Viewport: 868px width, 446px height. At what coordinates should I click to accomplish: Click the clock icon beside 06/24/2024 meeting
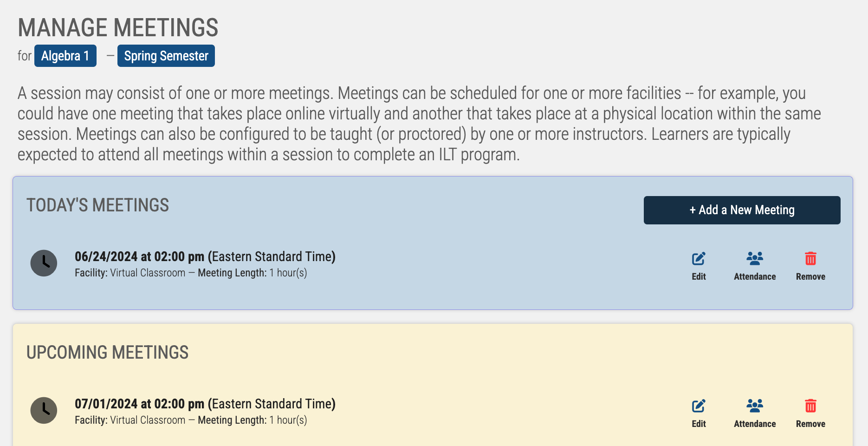44,263
